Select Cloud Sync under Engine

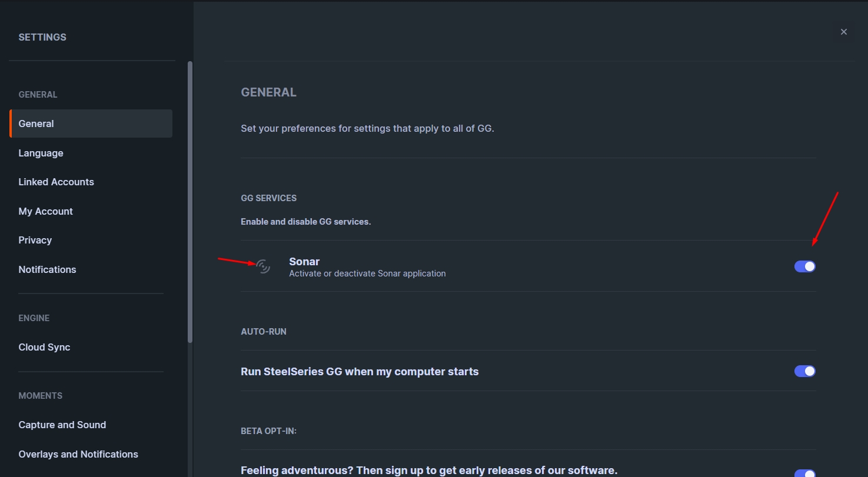44,347
